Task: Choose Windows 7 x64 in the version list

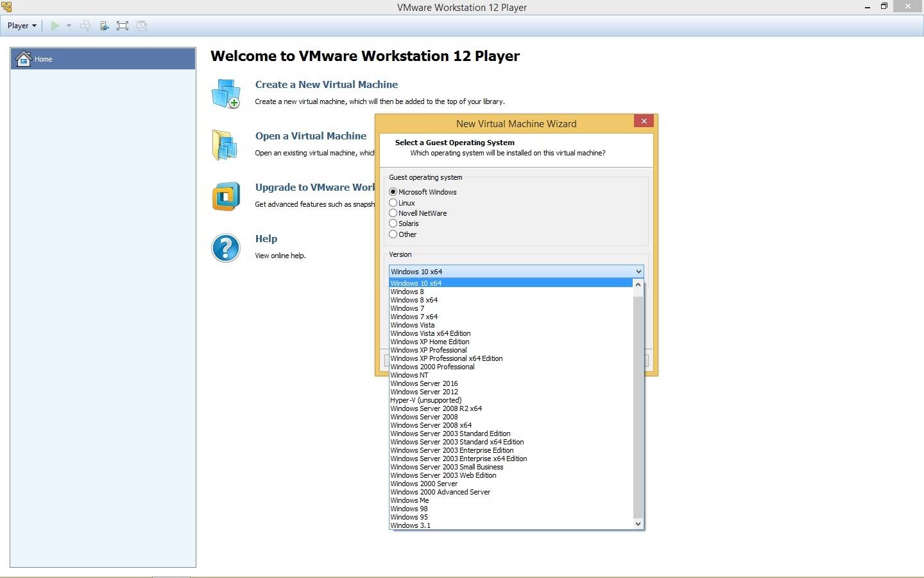Action: pos(511,317)
